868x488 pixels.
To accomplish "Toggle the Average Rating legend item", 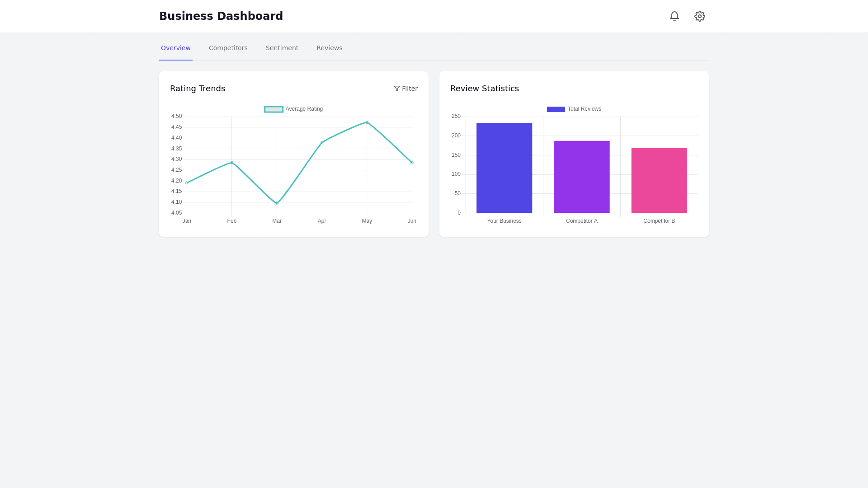I will [304, 109].
